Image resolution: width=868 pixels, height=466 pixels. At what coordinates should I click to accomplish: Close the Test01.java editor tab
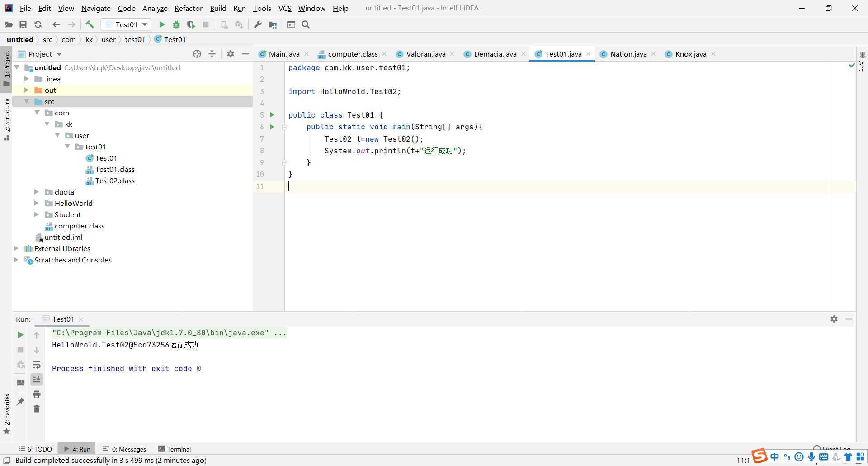pos(588,54)
